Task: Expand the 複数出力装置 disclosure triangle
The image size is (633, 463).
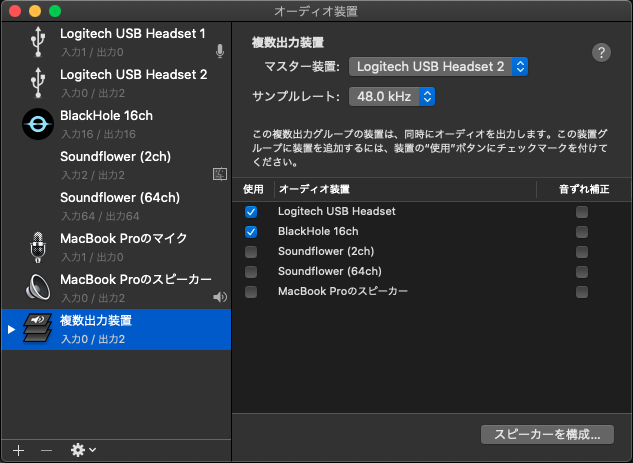Action: pos(11,330)
